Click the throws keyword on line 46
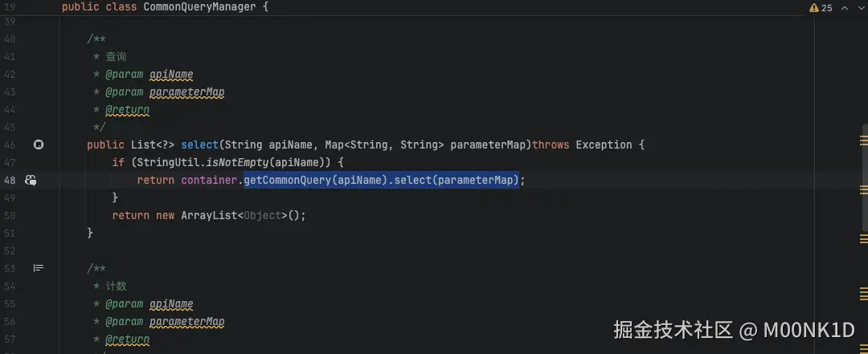This screenshot has width=868, height=354. point(551,145)
